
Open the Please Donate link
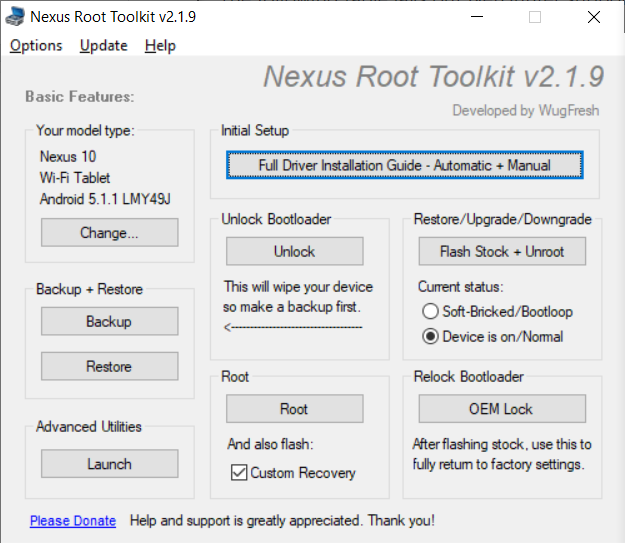click(x=73, y=521)
